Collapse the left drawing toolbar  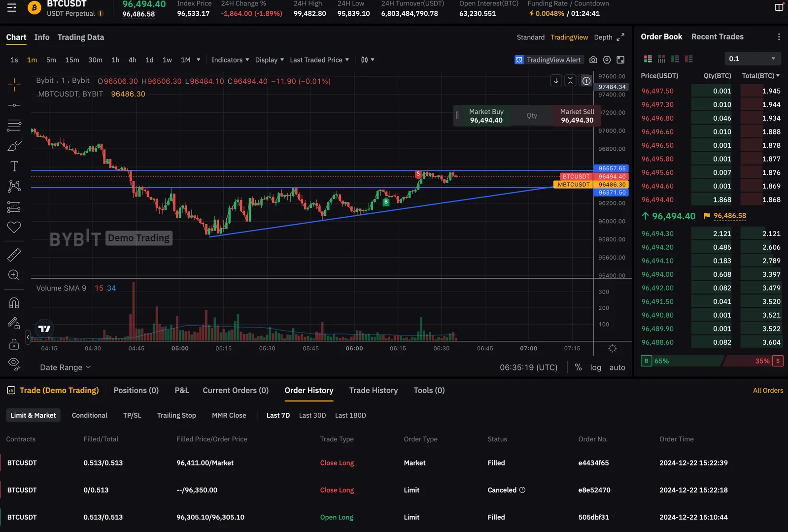(28, 337)
